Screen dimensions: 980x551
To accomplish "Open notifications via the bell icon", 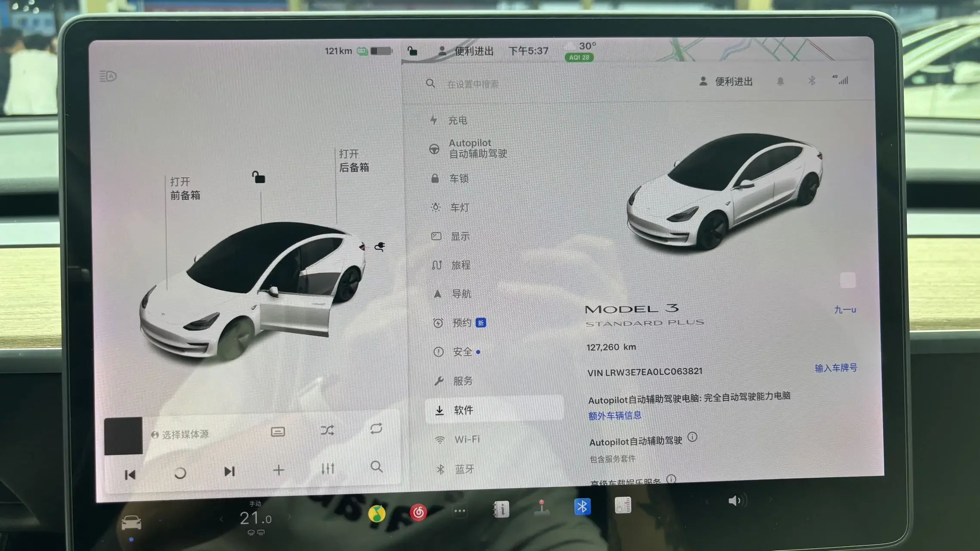I will point(780,81).
